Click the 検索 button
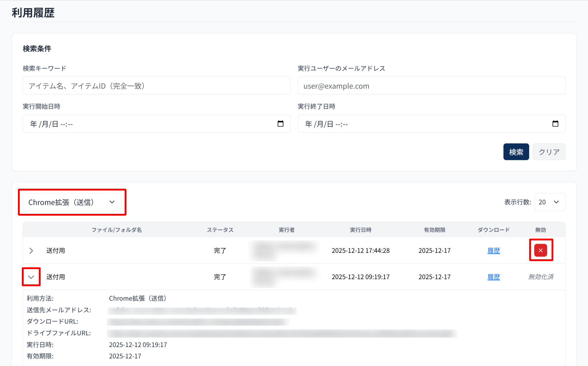The height and width of the screenshot is (366, 588). (516, 152)
